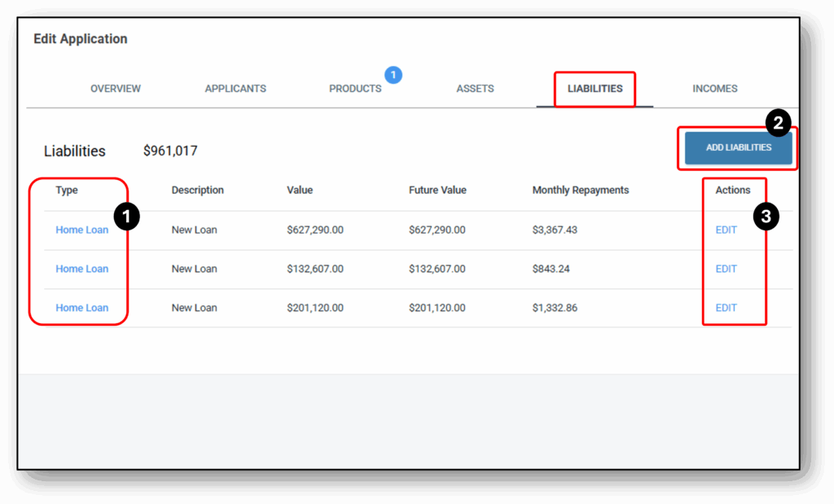The height and width of the screenshot is (504, 834).
Task: Open the Applicants tab
Action: tap(235, 89)
